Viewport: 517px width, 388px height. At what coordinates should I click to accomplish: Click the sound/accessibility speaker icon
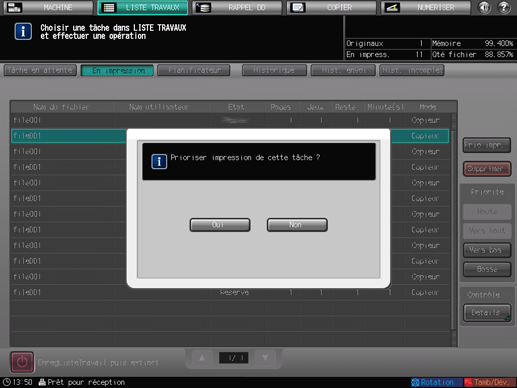coord(484,7)
